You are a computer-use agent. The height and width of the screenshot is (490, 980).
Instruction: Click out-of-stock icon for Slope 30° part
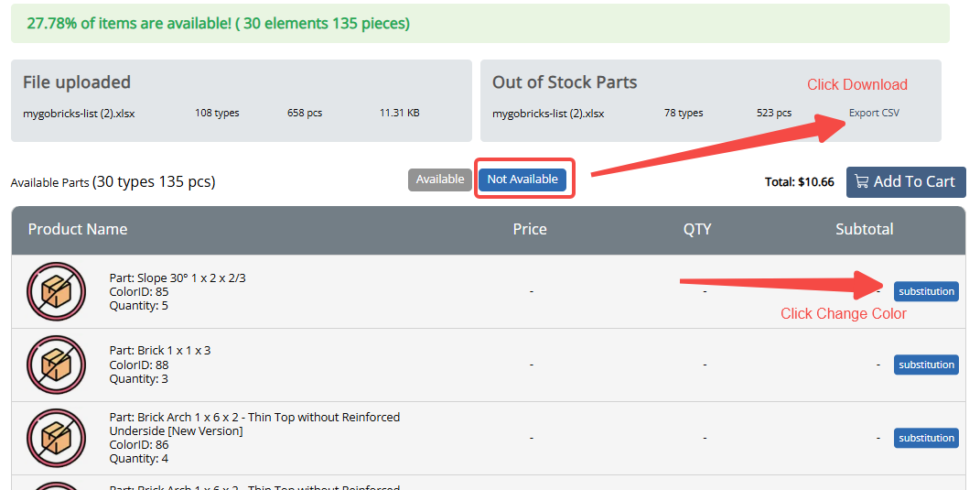coord(56,291)
